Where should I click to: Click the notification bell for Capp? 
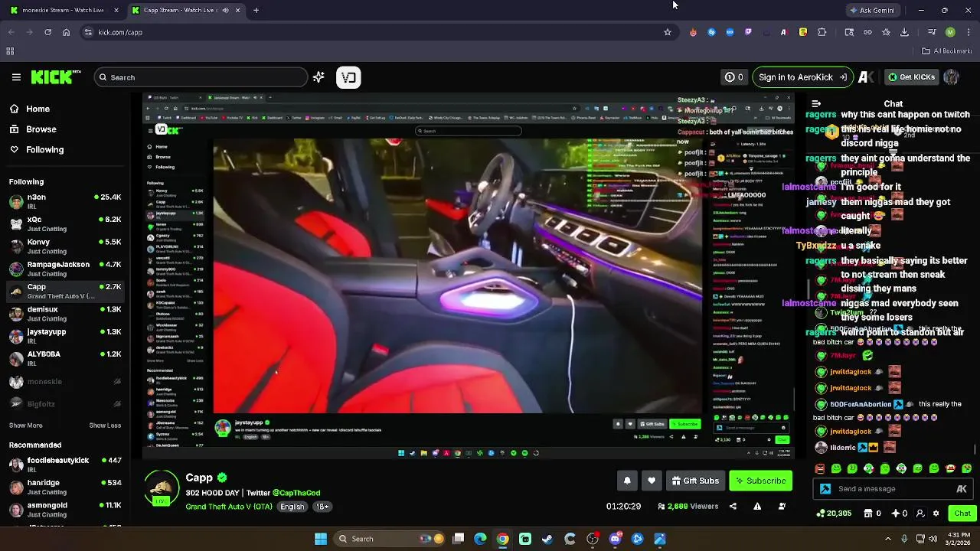[627, 481]
